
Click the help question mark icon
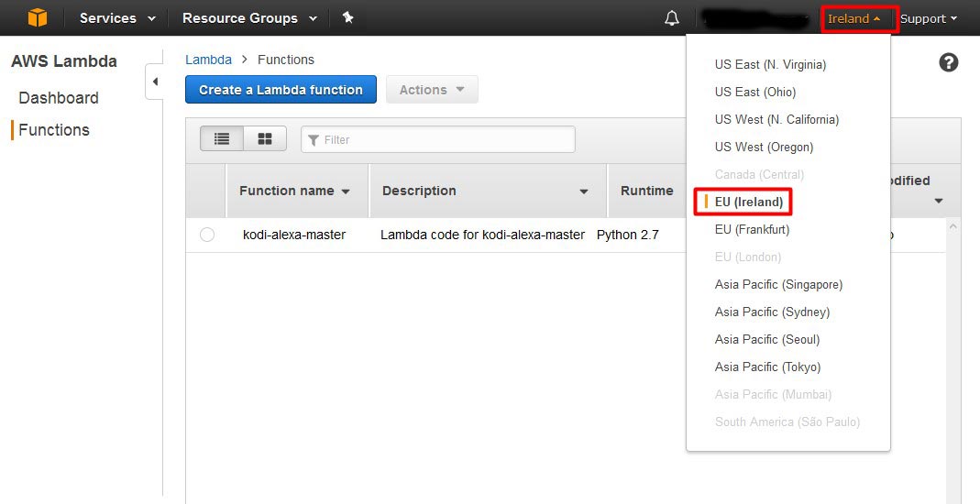948,62
